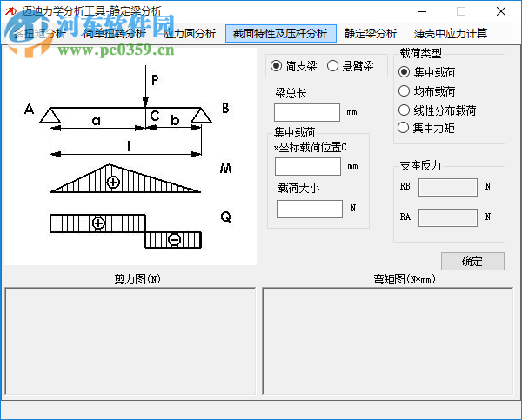Click the RA reaction force field
The height and width of the screenshot is (420, 522).
pyautogui.click(x=448, y=217)
